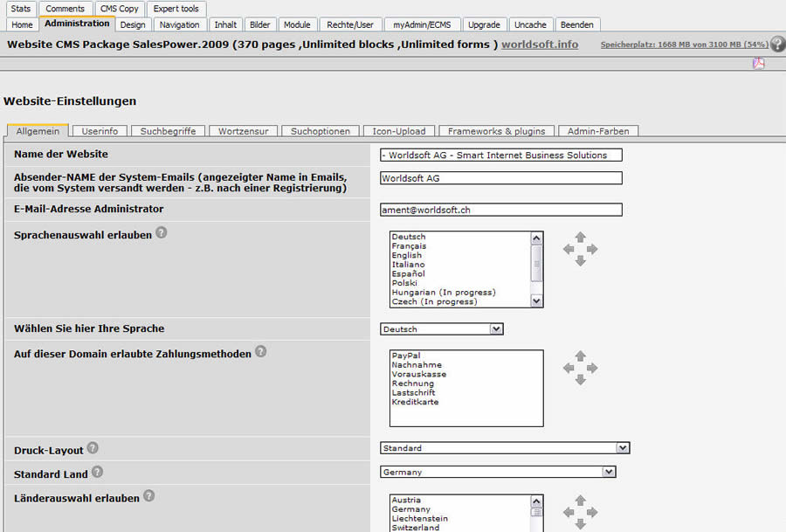Click help icon next to Sprachenauswahl erlauben
The width and height of the screenshot is (786, 532).
click(162, 233)
